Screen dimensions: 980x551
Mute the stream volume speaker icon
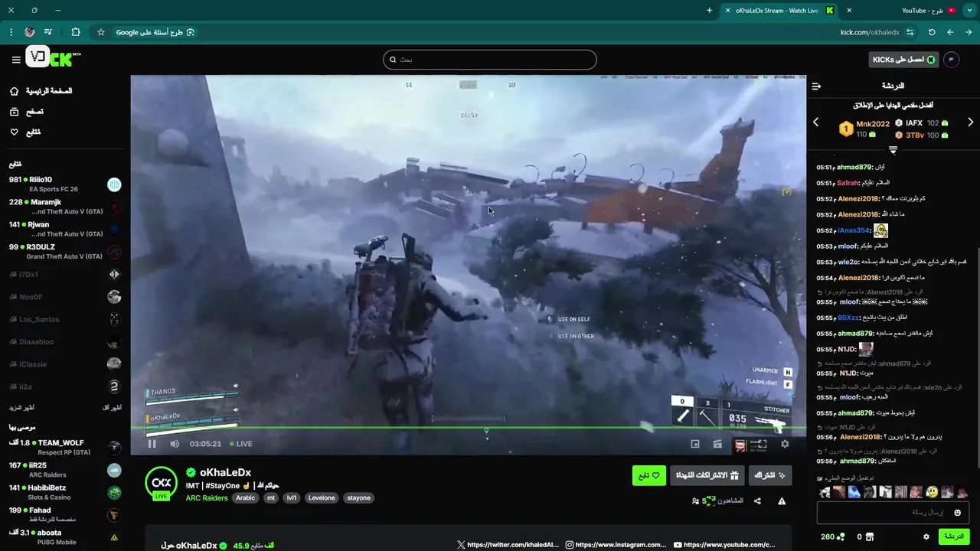click(x=175, y=444)
